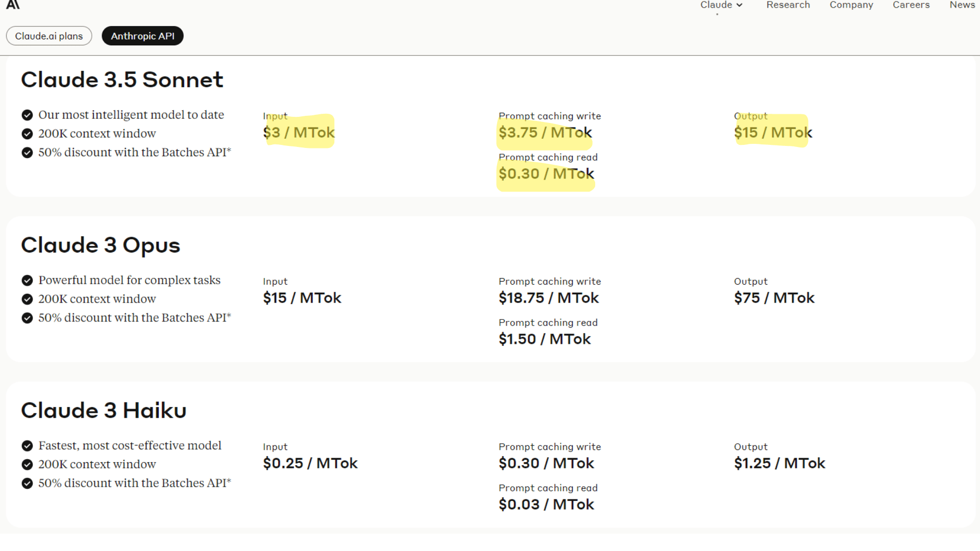Click Sonnet '50% discount with the Batches API' text
Image resolution: width=980 pixels, height=551 pixels.
[x=135, y=153]
